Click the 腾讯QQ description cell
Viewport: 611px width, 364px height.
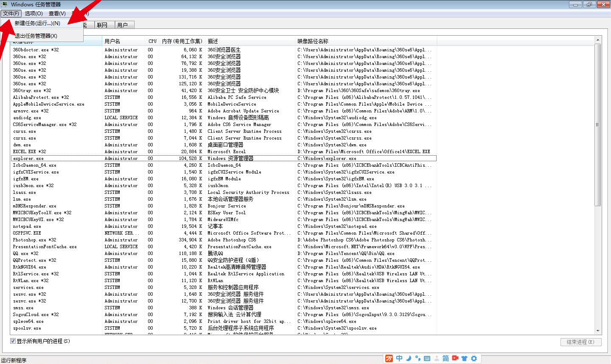(x=215, y=253)
